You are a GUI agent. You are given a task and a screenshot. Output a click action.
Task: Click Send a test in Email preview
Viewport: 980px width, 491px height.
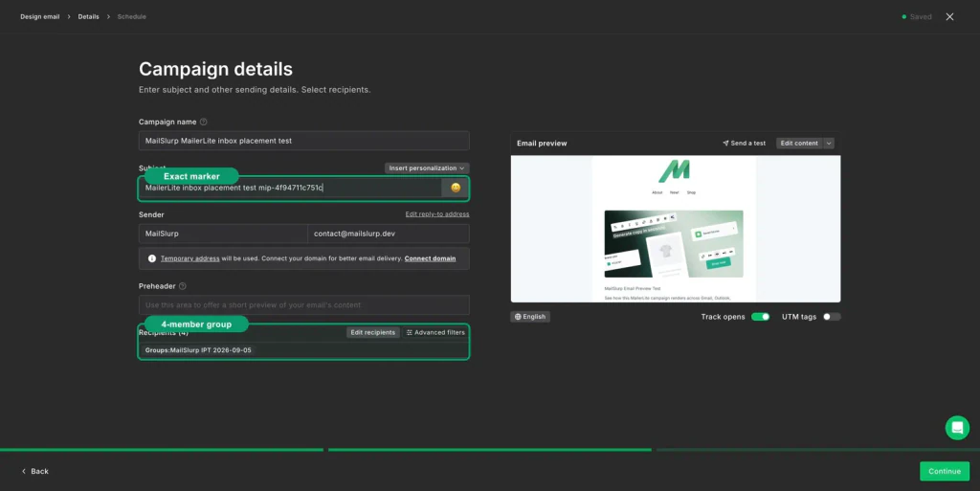(x=744, y=143)
